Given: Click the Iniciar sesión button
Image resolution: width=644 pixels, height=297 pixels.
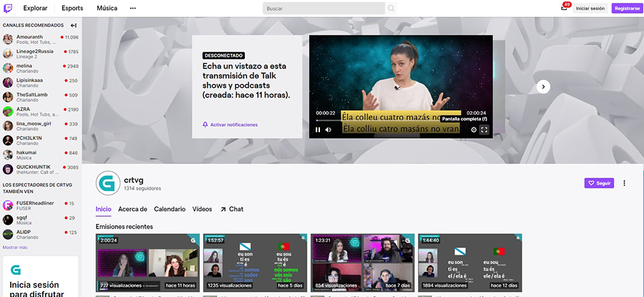Looking at the screenshot, I should pos(590,8).
